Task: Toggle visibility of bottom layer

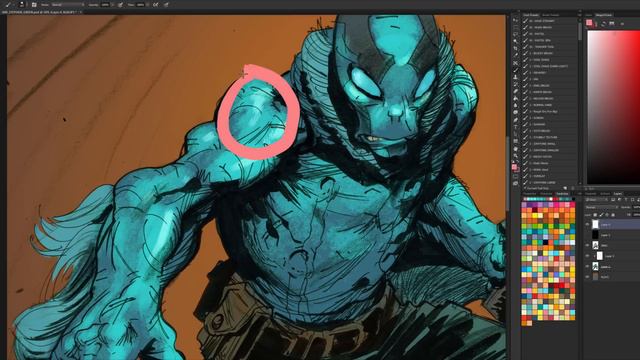Action: 588,277
